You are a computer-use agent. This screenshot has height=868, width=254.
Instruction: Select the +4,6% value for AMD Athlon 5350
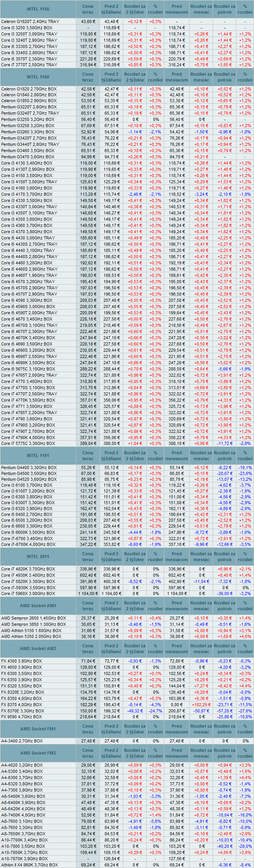pyautogui.click(x=245, y=636)
